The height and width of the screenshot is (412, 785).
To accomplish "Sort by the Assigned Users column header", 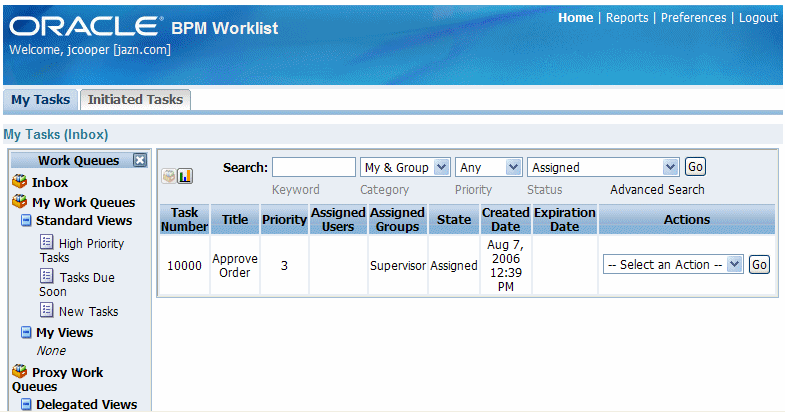I will [338, 219].
